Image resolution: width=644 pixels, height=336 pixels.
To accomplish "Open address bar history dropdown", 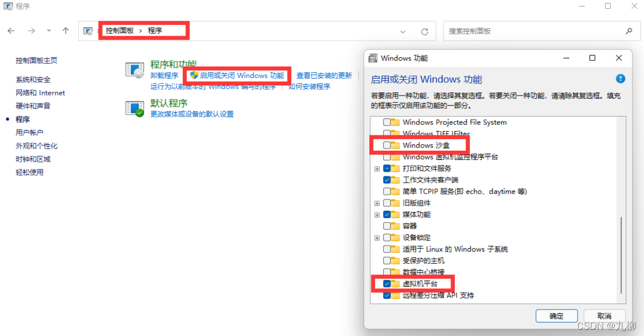I will point(404,31).
